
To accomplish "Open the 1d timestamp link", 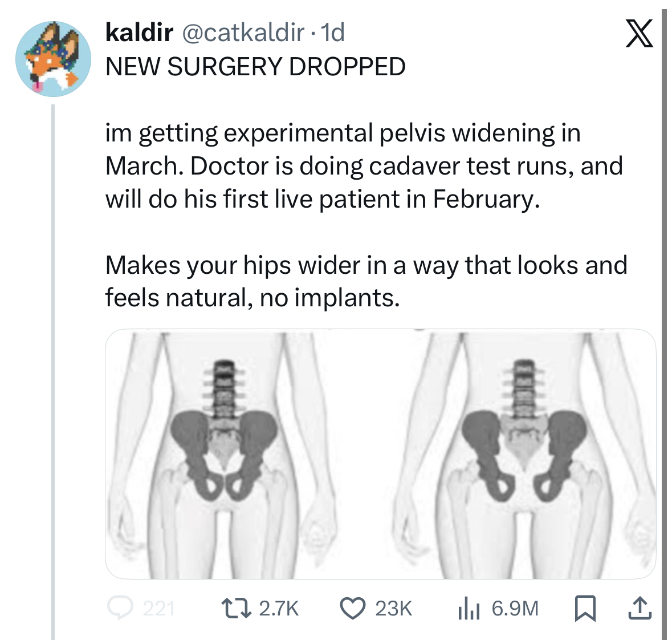I will click(333, 33).
